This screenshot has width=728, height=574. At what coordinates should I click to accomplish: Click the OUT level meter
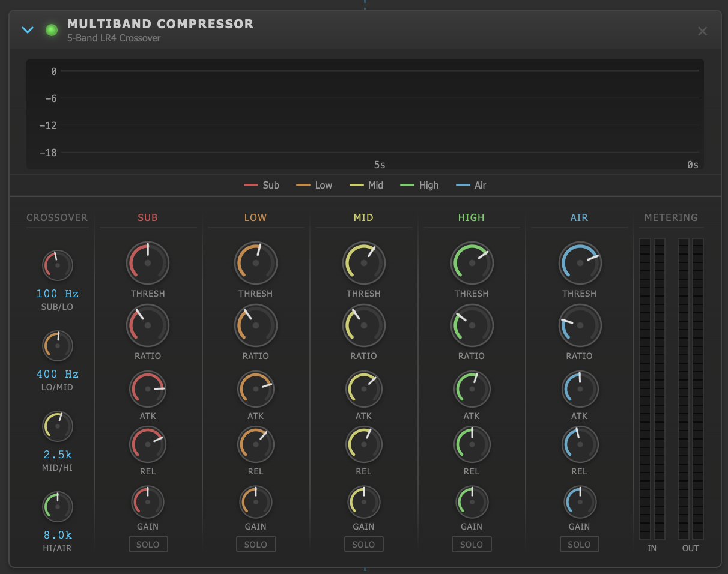pyautogui.click(x=691, y=389)
